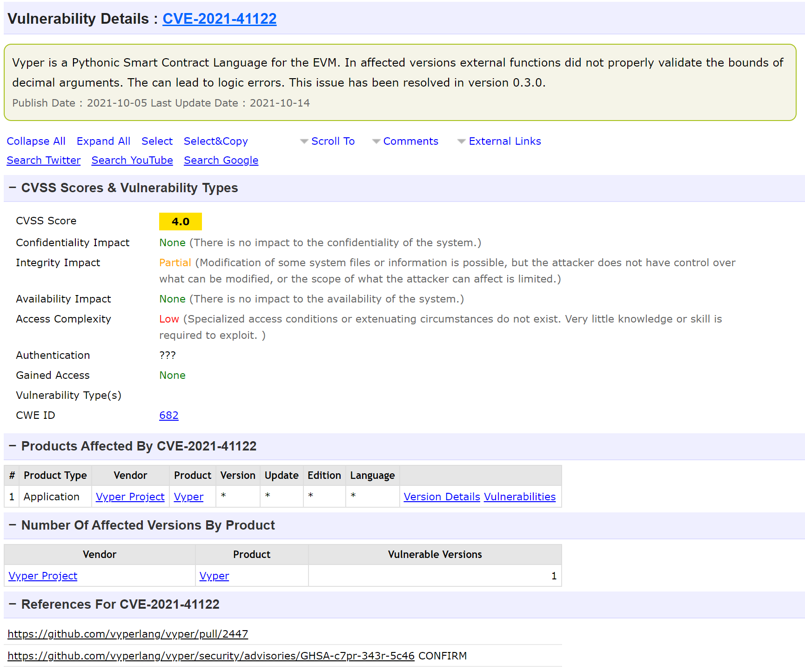Click Select&Copy
Image resolution: width=805 pixels, height=672 pixels.
pyautogui.click(x=215, y=141)
